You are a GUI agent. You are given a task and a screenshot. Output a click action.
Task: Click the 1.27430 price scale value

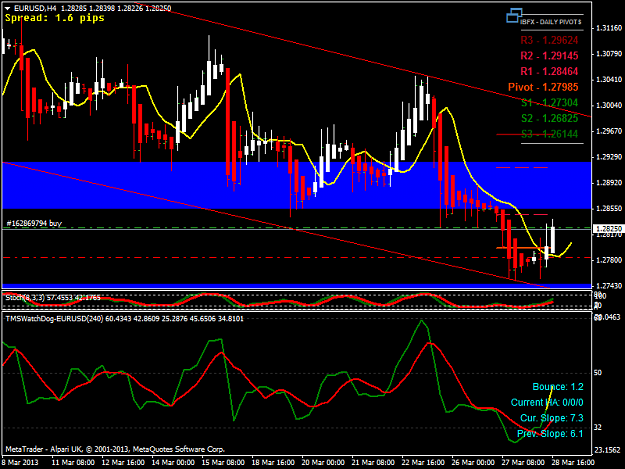coord(609,286)
